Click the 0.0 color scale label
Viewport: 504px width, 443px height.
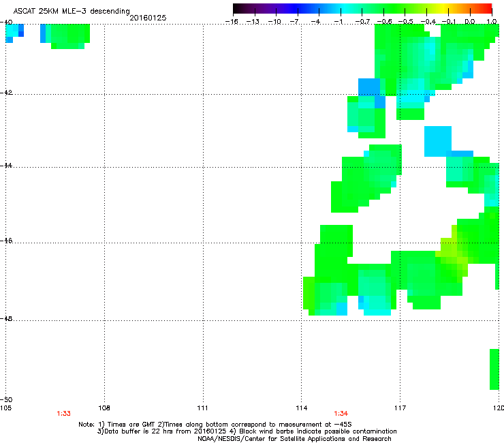470,22
